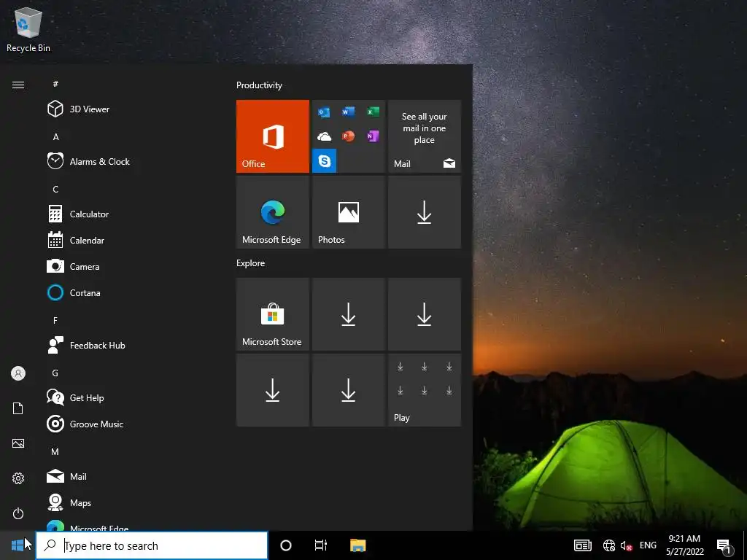Jump to letter G section header
Image resolution: width=747 pixels, height=560 pixels.
pos(55,373)
